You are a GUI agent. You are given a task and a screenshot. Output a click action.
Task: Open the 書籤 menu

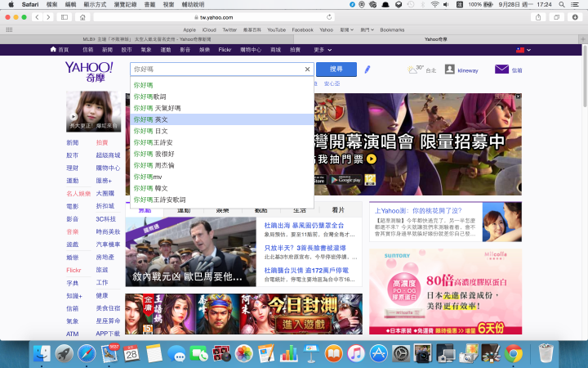click(x=149, y=5)
